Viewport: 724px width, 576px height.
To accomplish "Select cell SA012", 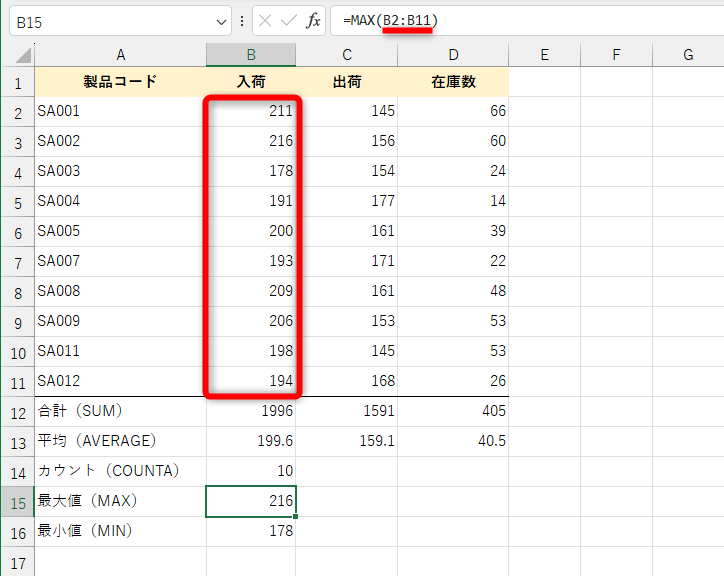I will pos(121,382).
